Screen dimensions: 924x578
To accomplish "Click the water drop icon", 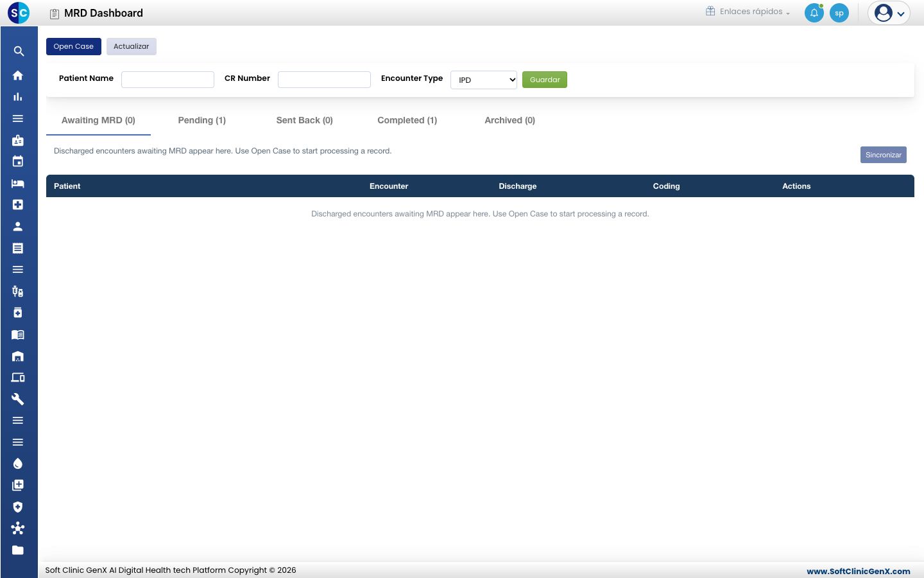I will click(18, 464).
